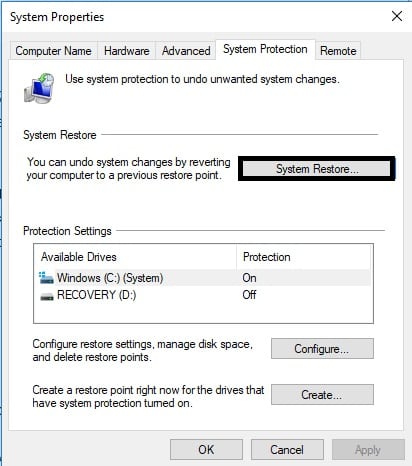
Task: Open the Configure... restore settings button
Action: point(322,349)
